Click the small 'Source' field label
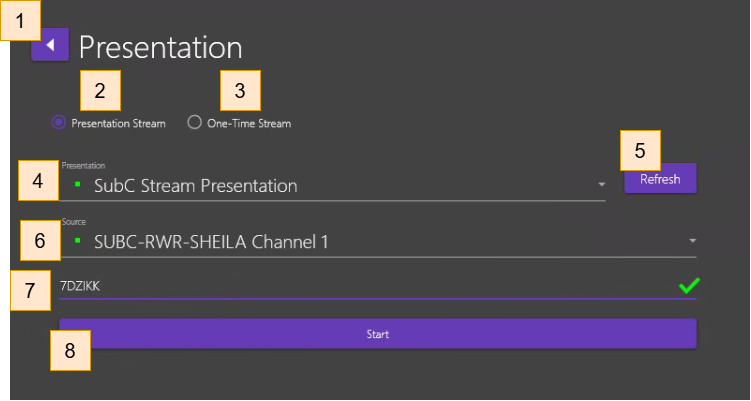The image size is (751, 401). tap(73, 221)
